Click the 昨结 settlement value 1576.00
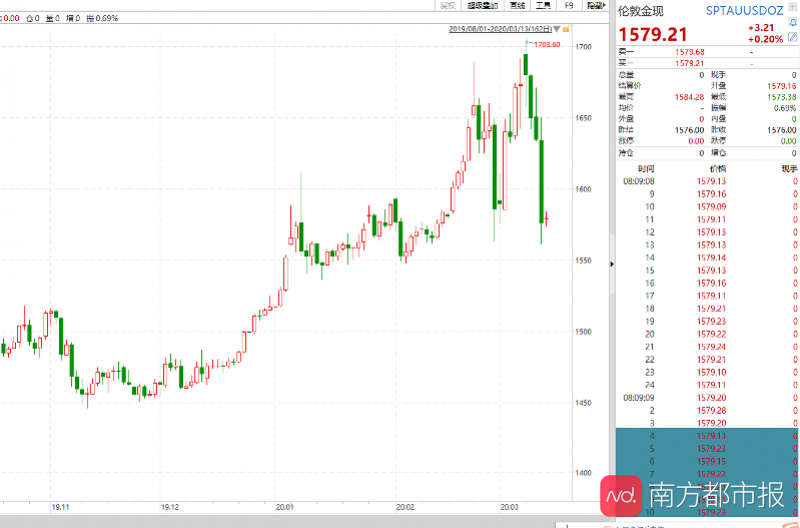This screenshot has width=800, height=528. 689,130
